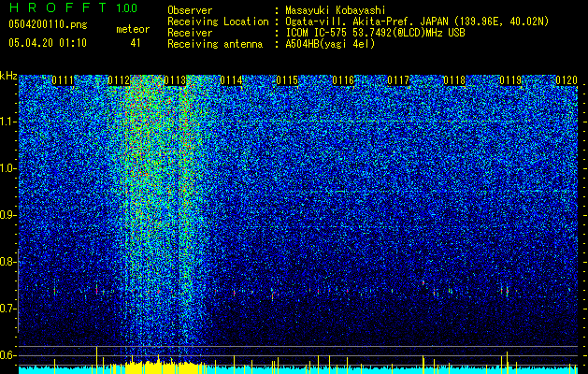Image resolution: width=588 pixels, height=374 pixels.
Task: Select receiver text ICOM IC-575 53.7492 MHz
Action: pos(375,33)
